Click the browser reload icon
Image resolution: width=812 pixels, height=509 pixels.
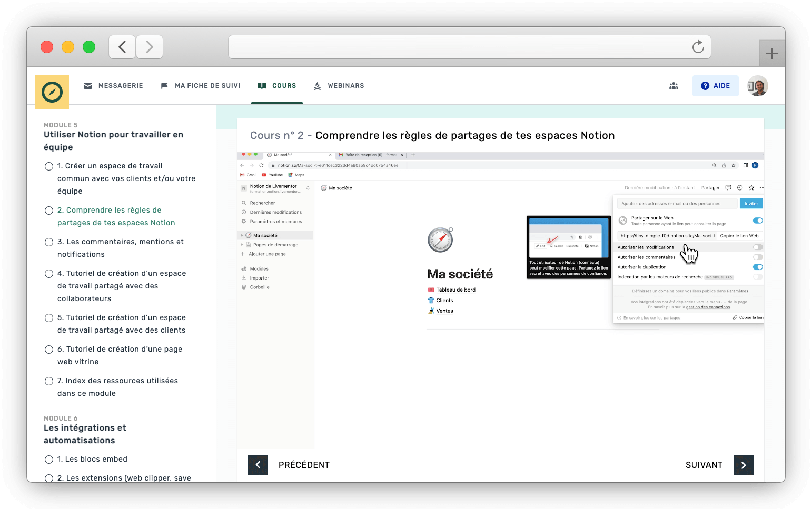pyautogui.click(x=698, y=47)
